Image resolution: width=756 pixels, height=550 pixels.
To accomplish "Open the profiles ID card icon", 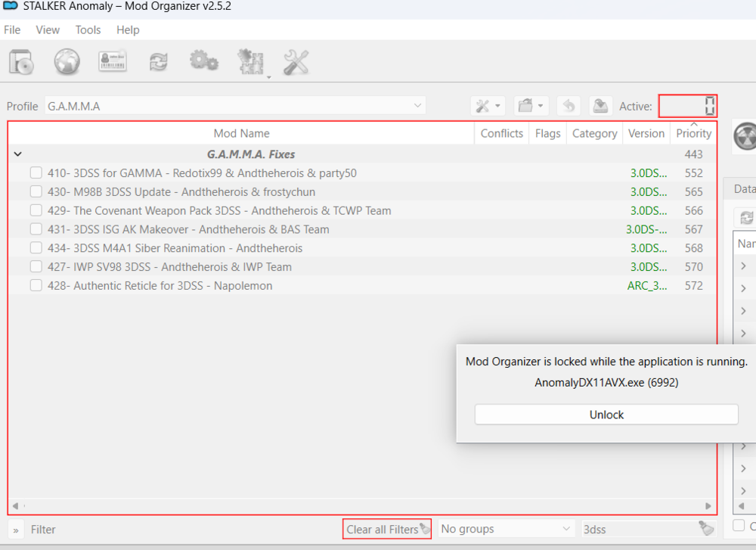I will (113, 61).
